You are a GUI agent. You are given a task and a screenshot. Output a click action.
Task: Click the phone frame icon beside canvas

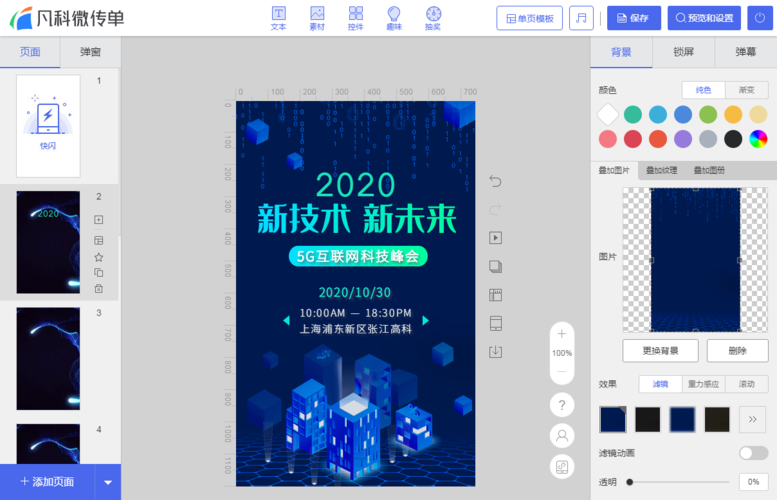point(496,323)
